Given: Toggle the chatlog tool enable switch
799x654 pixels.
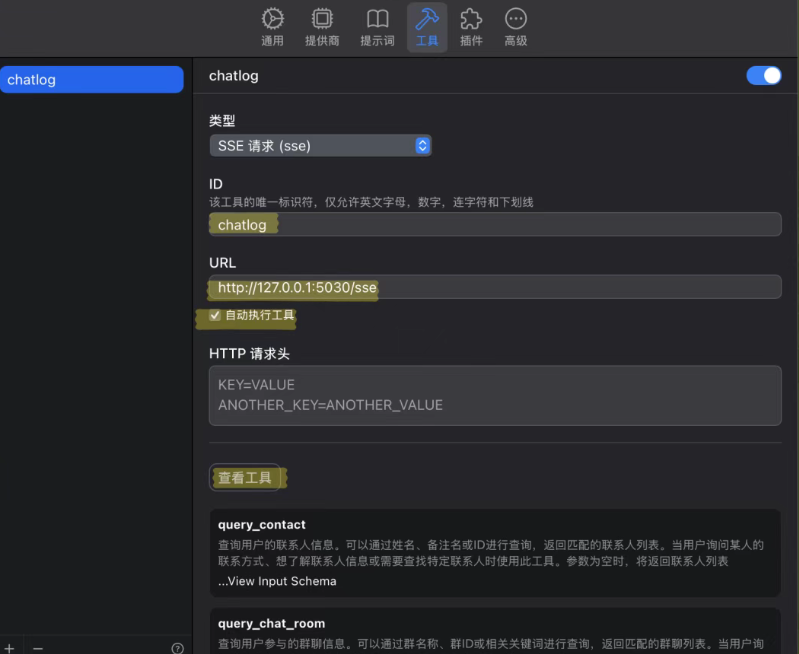Looking at the screenshot, I should point(763,75).
